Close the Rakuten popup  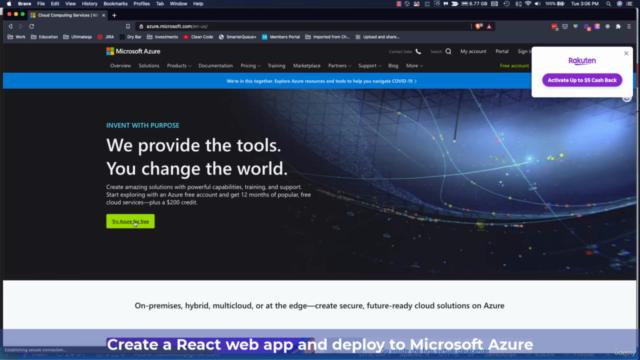pos(626,53)
